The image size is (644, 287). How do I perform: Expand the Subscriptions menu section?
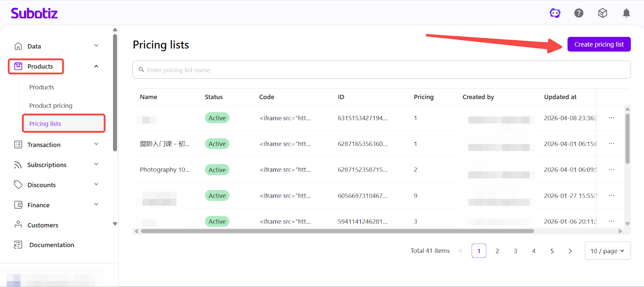coord(96,164)
